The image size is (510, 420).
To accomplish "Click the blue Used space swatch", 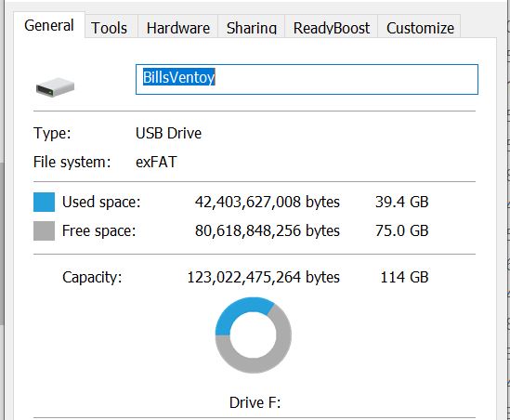I will [x=44, y=202].
